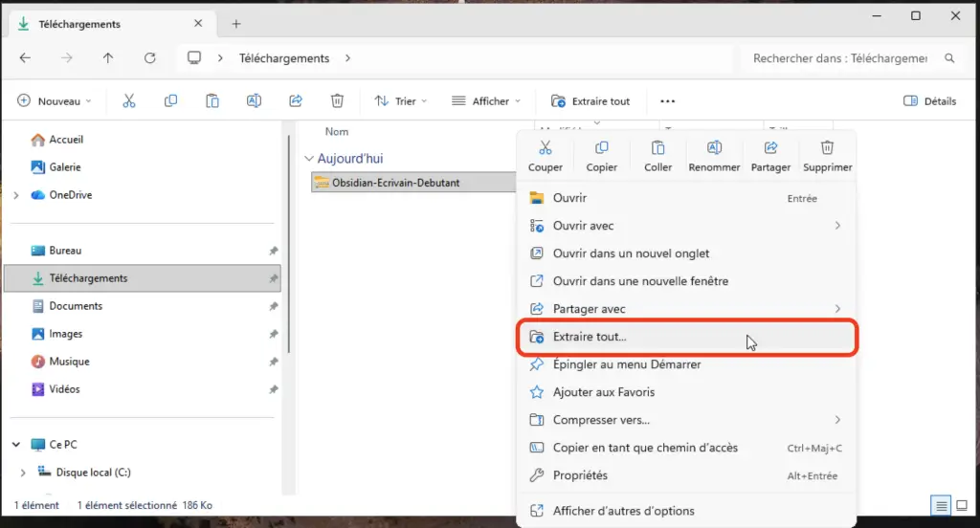This screenshot has height=528, width=980.
Task: Select Extraire tout... in context menu
Action: click(x=590, y=337)
